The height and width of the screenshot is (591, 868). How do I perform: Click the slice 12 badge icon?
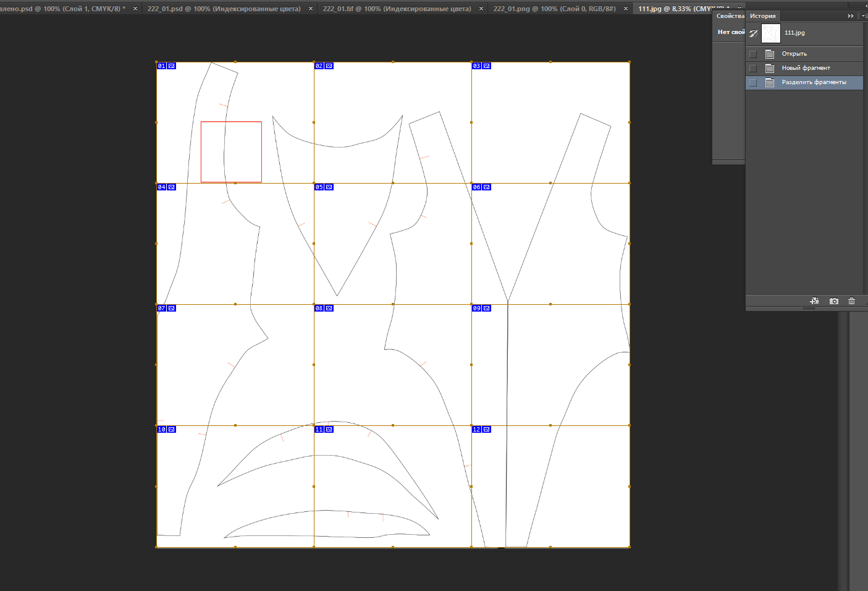point(487,430)
